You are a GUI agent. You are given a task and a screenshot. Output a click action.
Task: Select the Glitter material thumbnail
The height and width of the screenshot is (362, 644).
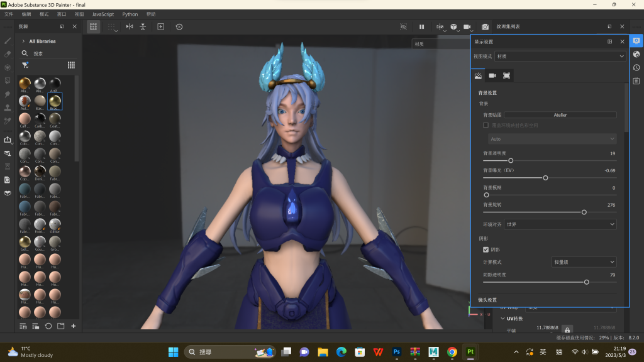pyautogui.click(x=55, y=226)
